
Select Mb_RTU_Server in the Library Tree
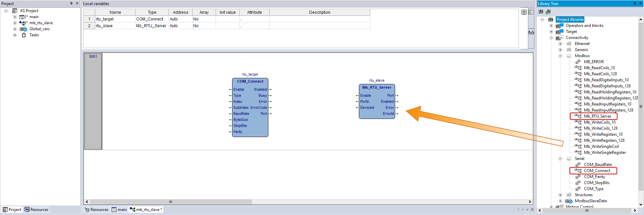tap(597, 116)
